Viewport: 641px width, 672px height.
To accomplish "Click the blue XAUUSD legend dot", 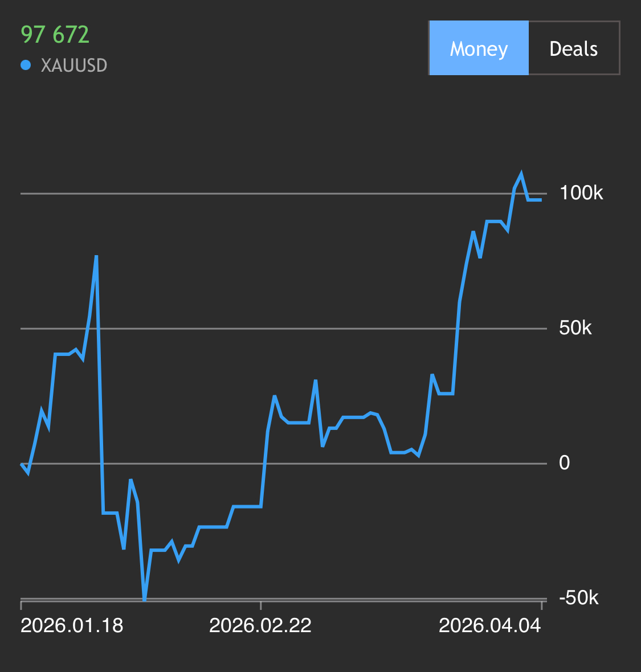I will click(x=26, y=65).
